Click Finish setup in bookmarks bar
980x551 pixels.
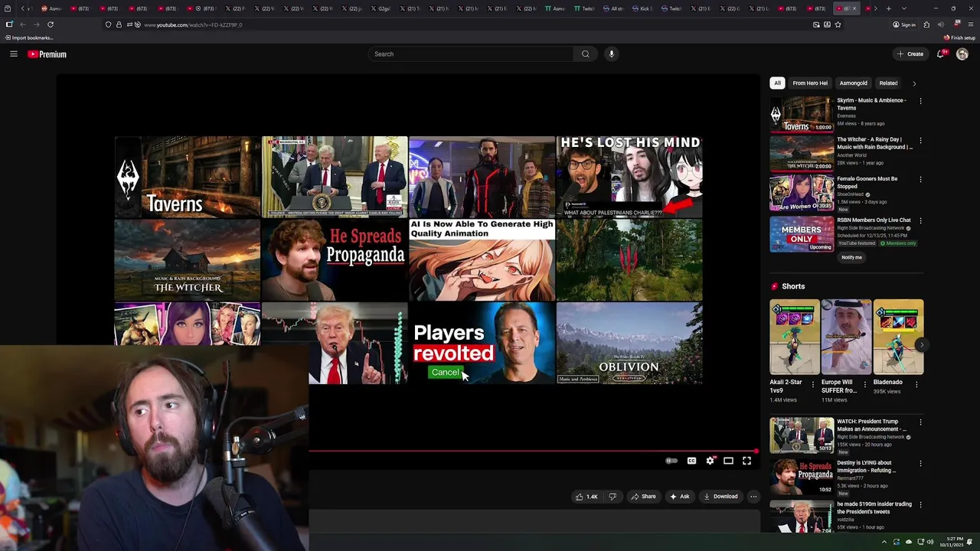click(x=959, y=37)
